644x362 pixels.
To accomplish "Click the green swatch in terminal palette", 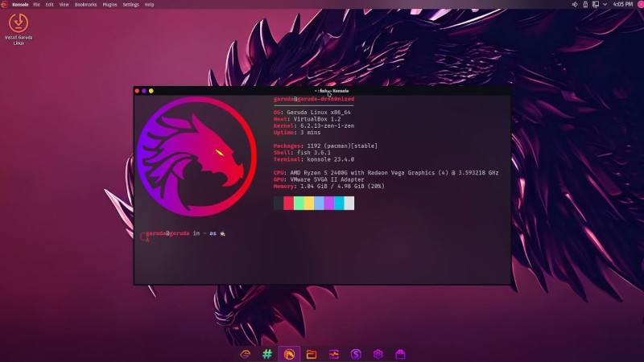I will 299,204.
